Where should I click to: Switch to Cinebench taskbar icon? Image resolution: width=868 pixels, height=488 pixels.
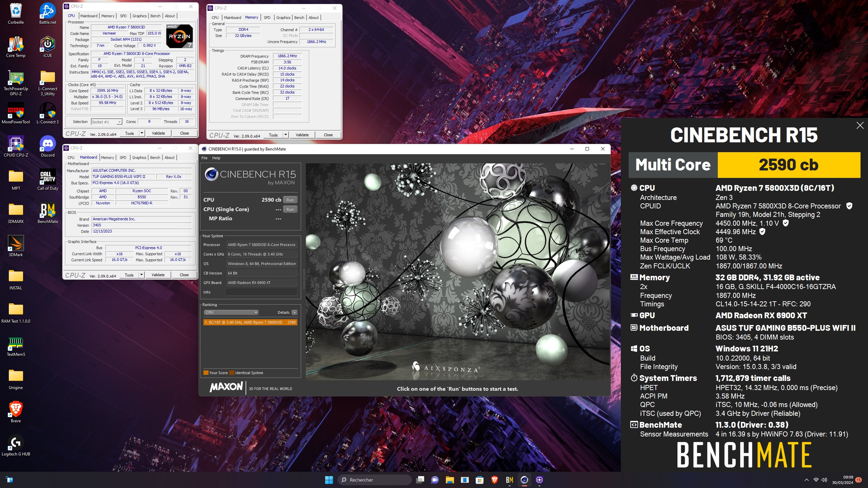pyautogui.click(x=524, y=480)
